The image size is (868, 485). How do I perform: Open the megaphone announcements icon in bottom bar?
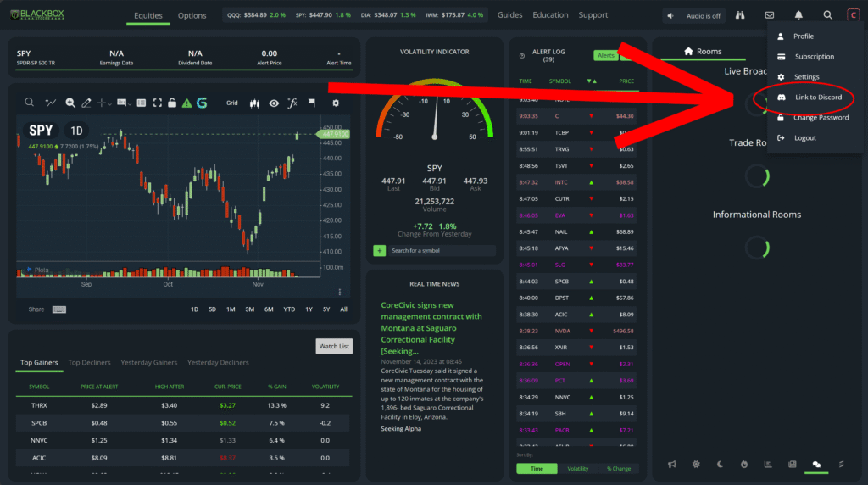pyautogui.click(x=671, y=465)
